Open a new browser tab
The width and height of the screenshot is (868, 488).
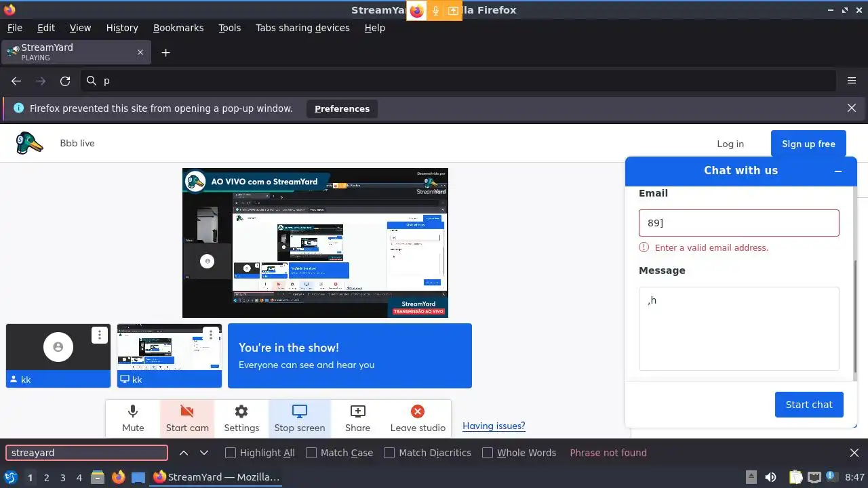tap(165, 52)
